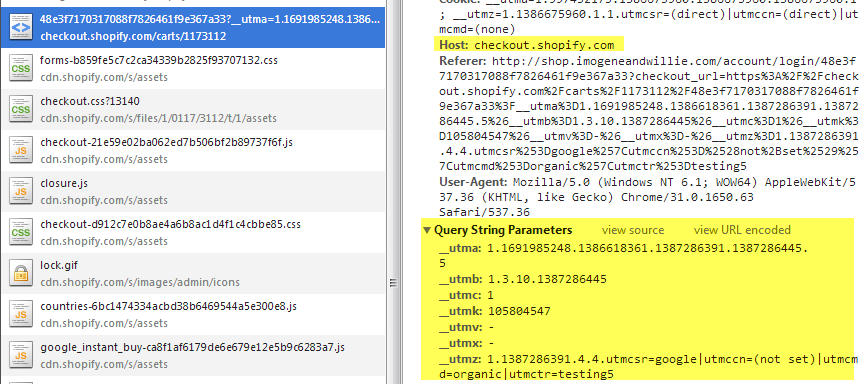The image size is (860, 384).
Task: Click the JS icon for google_instant_buy script
Action: [x=20, y=355]
